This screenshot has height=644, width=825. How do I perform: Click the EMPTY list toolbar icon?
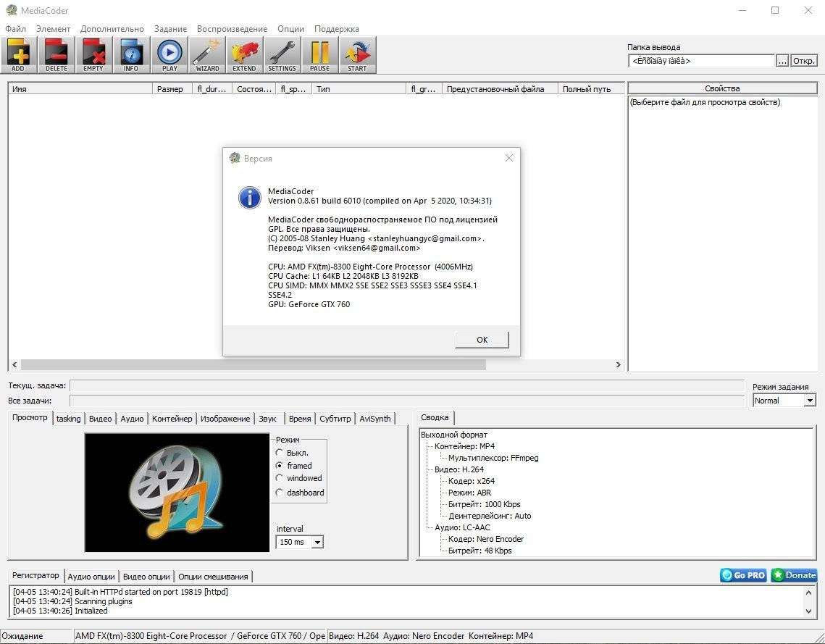pos(93,55)
